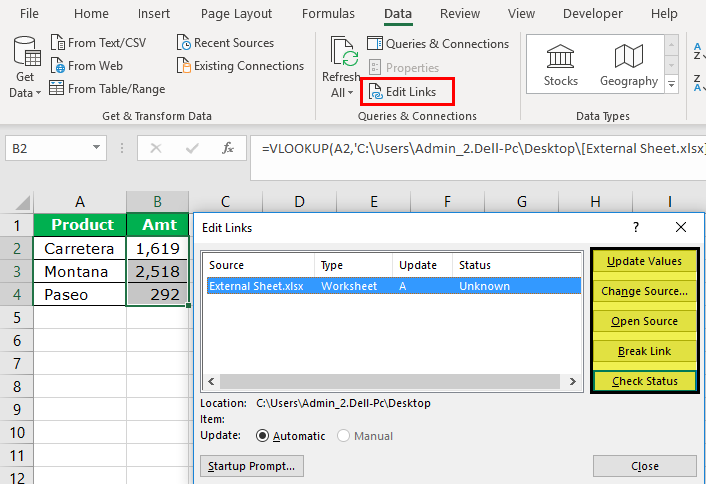The image size is (706, 484).
Task: Open the Startup Prompt settings
Action: [252, 466]
